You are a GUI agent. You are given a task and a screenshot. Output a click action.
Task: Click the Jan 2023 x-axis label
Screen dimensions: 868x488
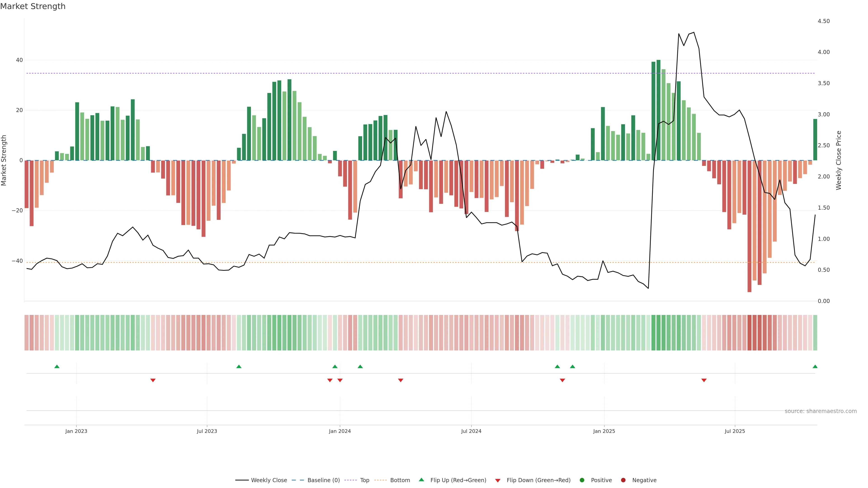point(76,431)
